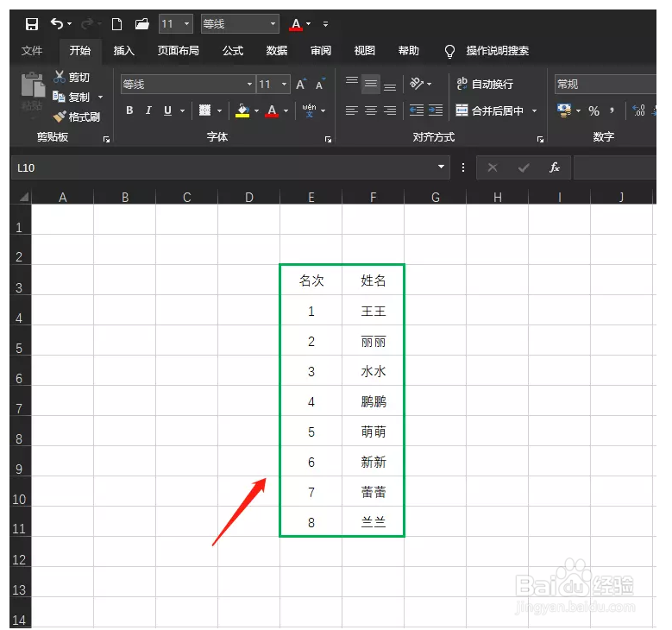Click quick access font color A icon

296,24
